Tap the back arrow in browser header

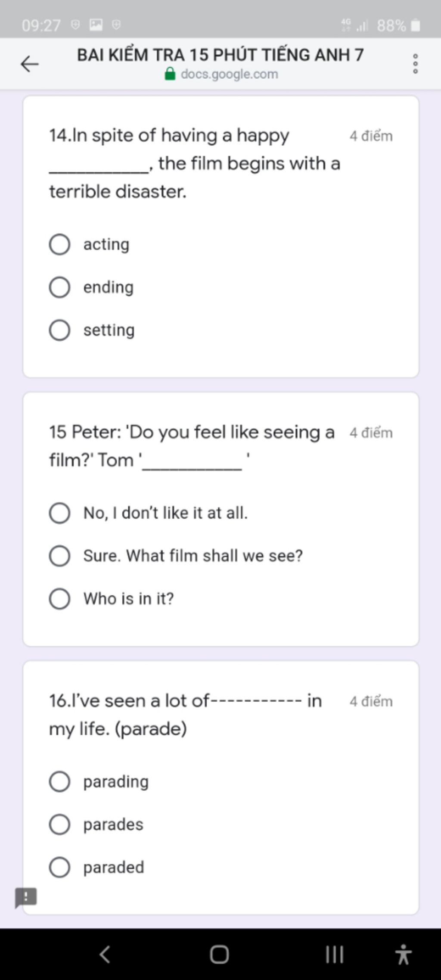coord(30,64)
